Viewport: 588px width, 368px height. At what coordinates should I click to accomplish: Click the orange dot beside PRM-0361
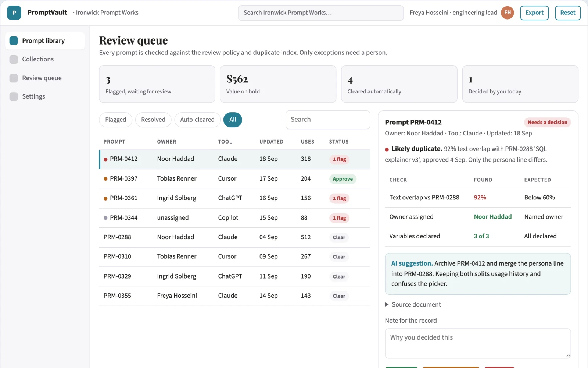click(105, 198)
